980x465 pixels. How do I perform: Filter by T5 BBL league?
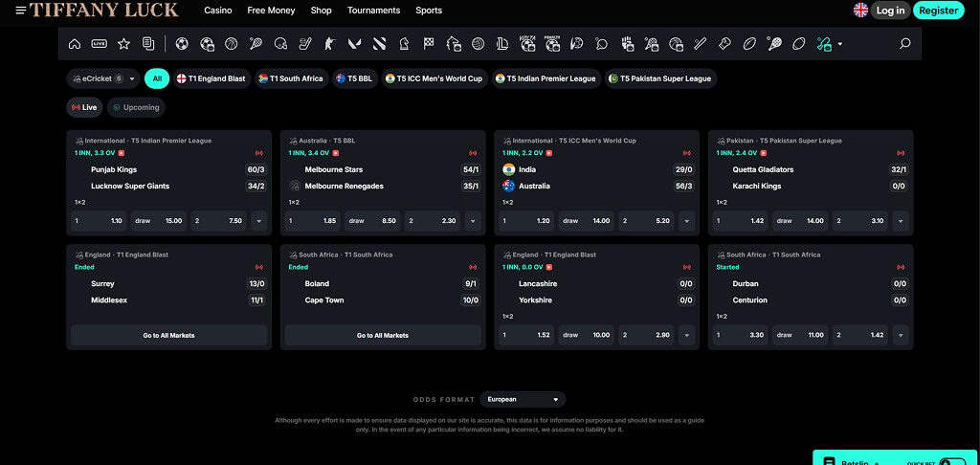355,78
